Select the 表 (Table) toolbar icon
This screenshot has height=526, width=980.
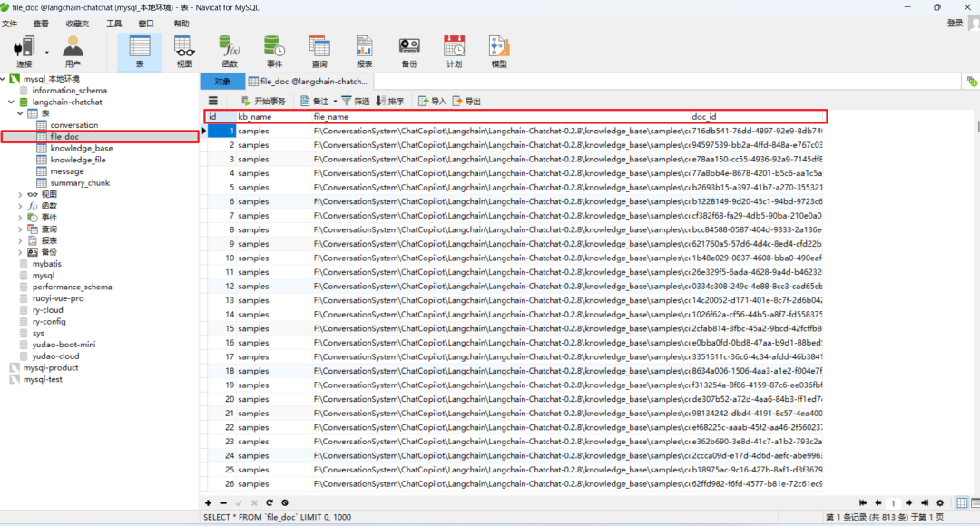[140, 52]
